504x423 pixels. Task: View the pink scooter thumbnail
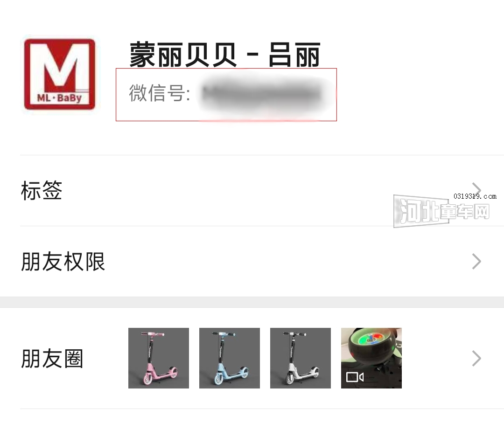point(159,358)
